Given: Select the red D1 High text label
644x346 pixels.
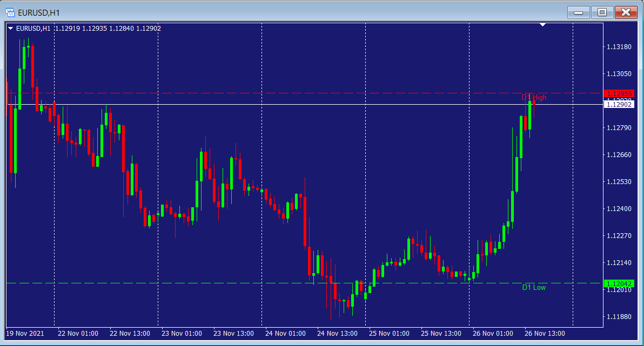Looking at the screenshot, I should (534, 98).
